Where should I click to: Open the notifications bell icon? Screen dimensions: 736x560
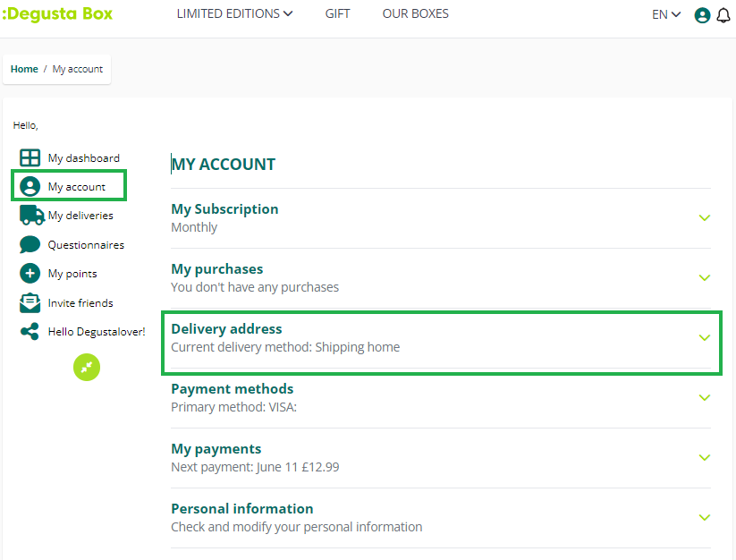click(723, 15)
